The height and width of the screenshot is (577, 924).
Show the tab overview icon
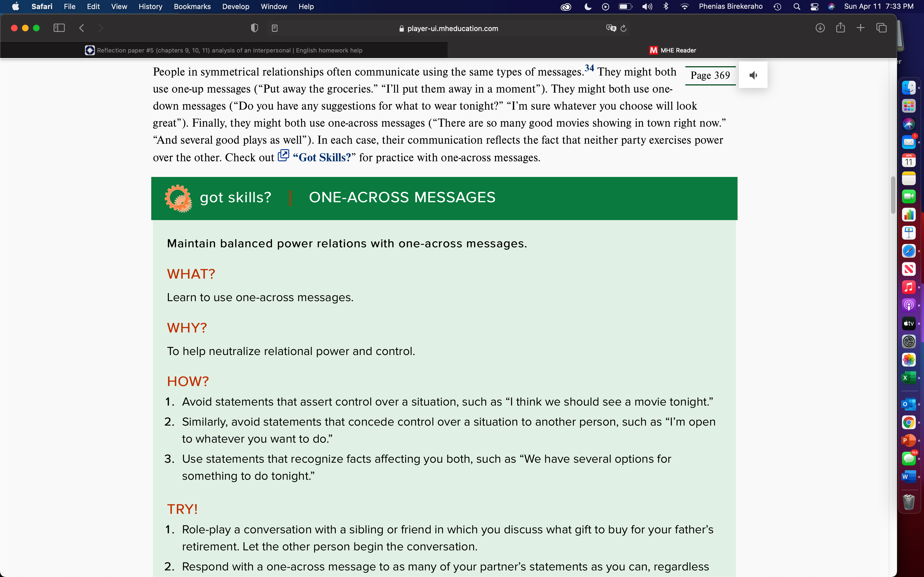click(x=881, y=28)
